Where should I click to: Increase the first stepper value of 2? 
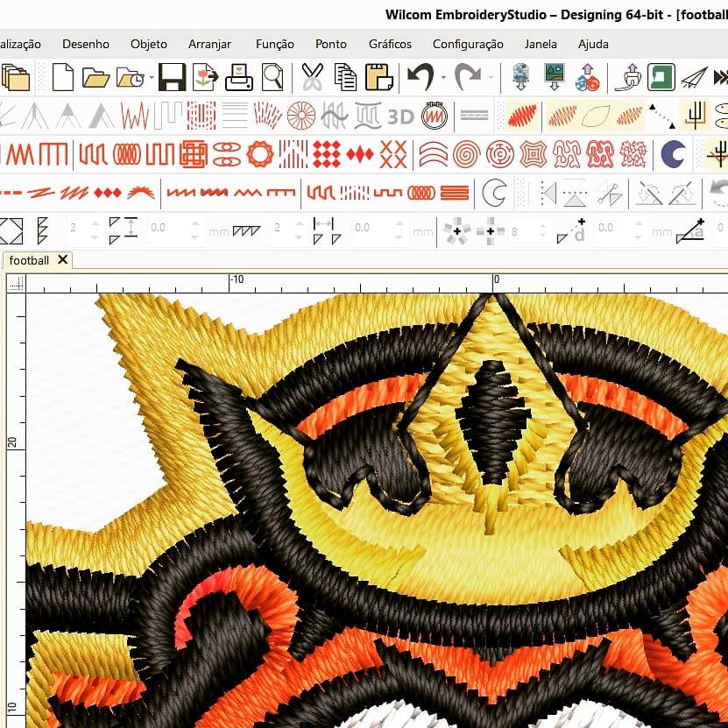(x=95, y=223)
